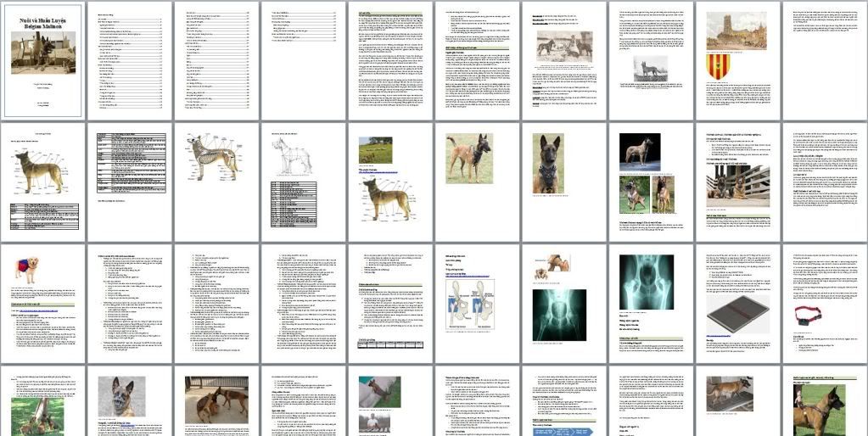Select page with the red dog collar

[825, 303]
